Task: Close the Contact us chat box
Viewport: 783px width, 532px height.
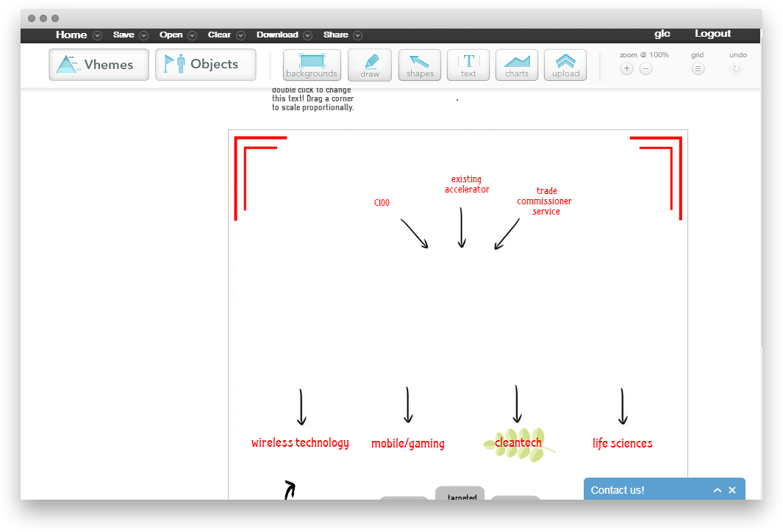Action: pyautogui.click(x=732, y=490)
